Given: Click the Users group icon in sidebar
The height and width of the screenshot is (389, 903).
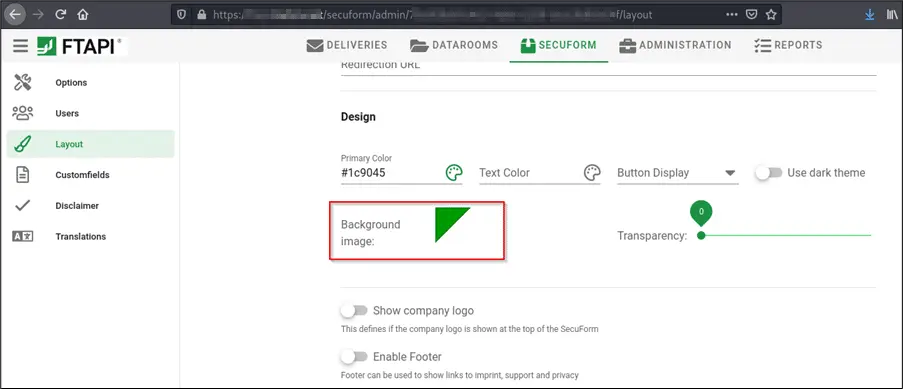Looking at the screenshot, I should (22, 113).
